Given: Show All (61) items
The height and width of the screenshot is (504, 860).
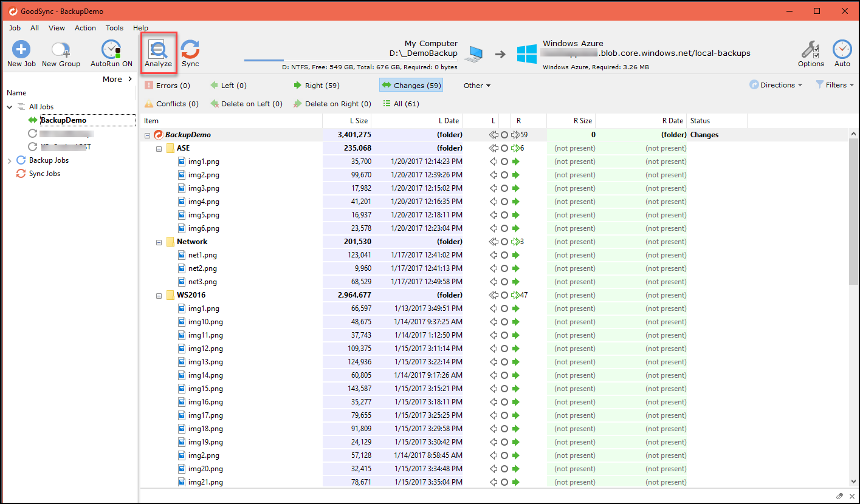Looking at the screenshot, I should [401, 104].
